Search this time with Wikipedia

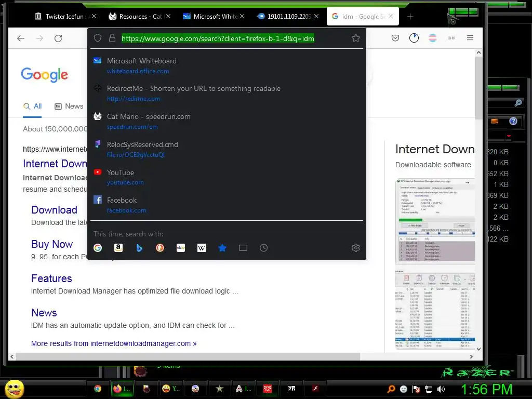[202, 248]
